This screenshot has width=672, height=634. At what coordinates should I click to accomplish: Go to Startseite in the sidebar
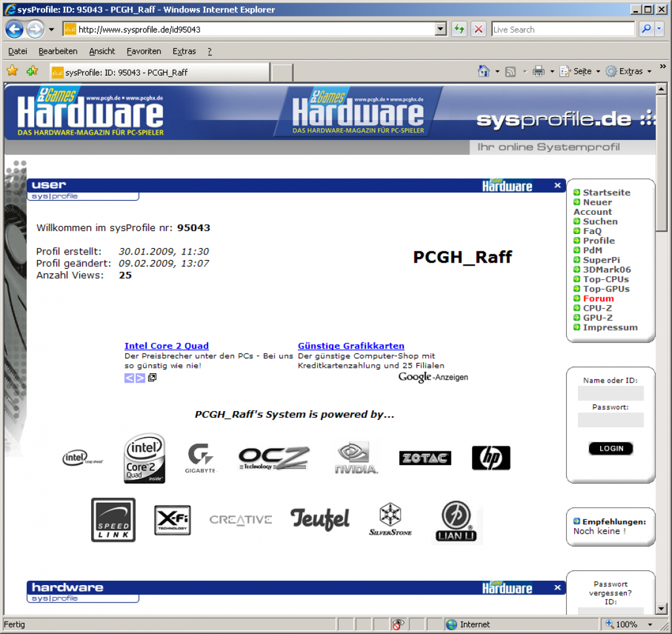pos(606,193)
